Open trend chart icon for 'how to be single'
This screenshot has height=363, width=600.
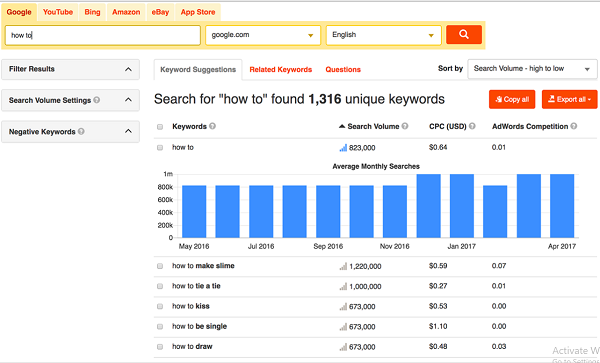tap(343, 327)
